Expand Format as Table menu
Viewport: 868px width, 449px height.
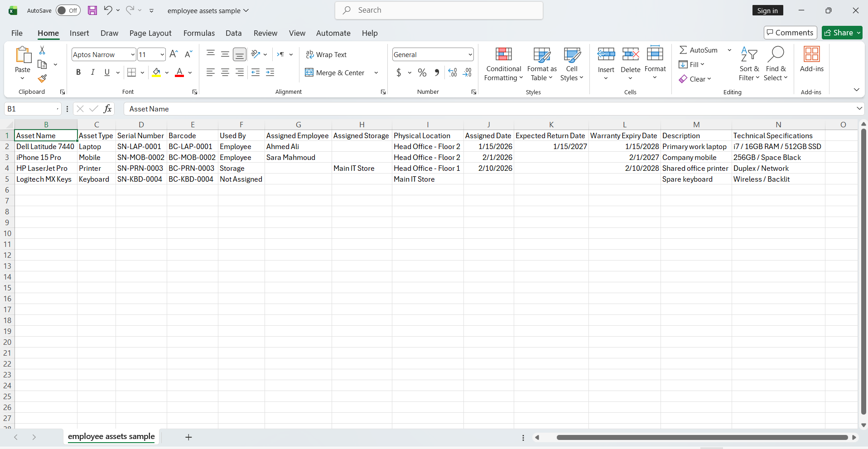[542, 64]
